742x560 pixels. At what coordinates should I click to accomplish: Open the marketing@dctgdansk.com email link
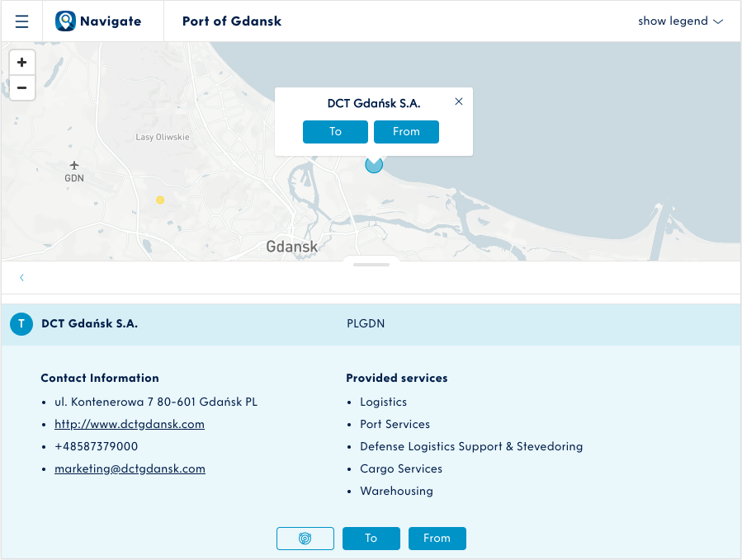coord(130,468)
